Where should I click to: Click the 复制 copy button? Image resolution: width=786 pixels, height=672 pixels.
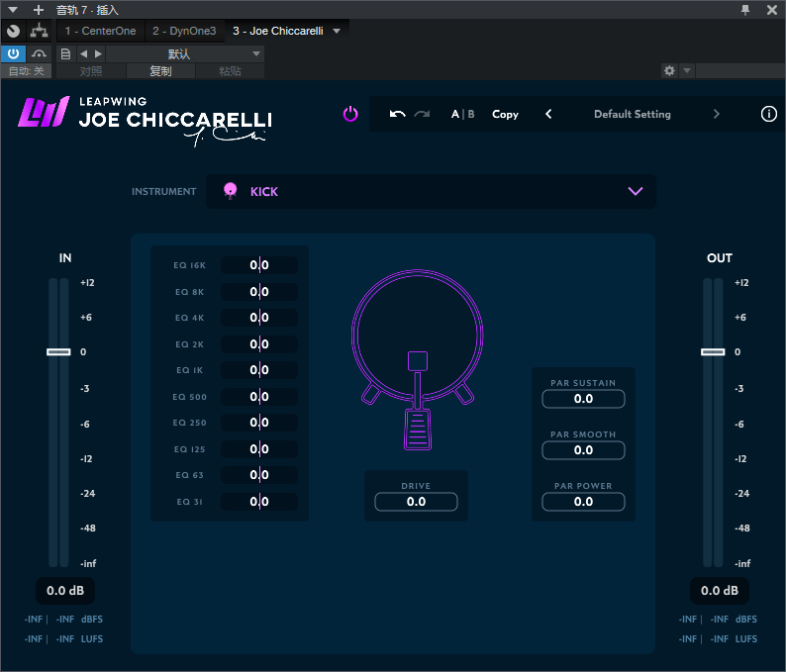point(160,71)
